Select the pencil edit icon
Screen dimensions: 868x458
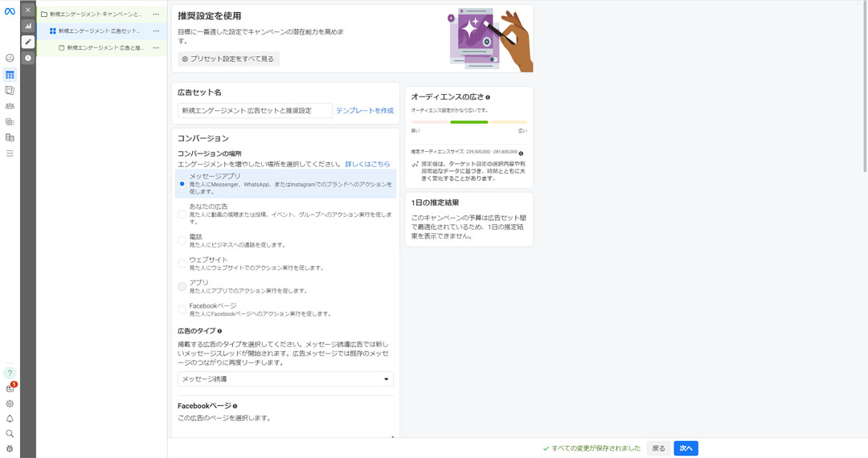(x=28, y=42)
